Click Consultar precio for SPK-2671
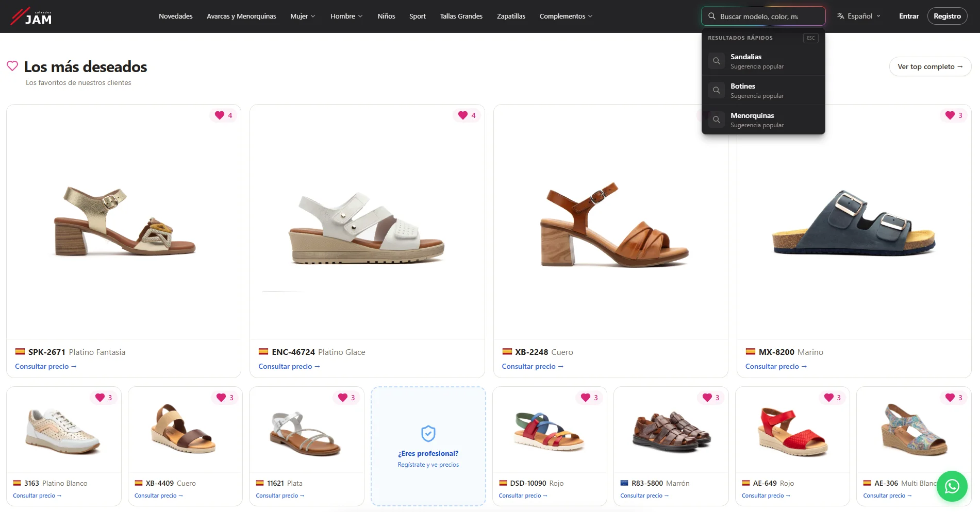 46,366
